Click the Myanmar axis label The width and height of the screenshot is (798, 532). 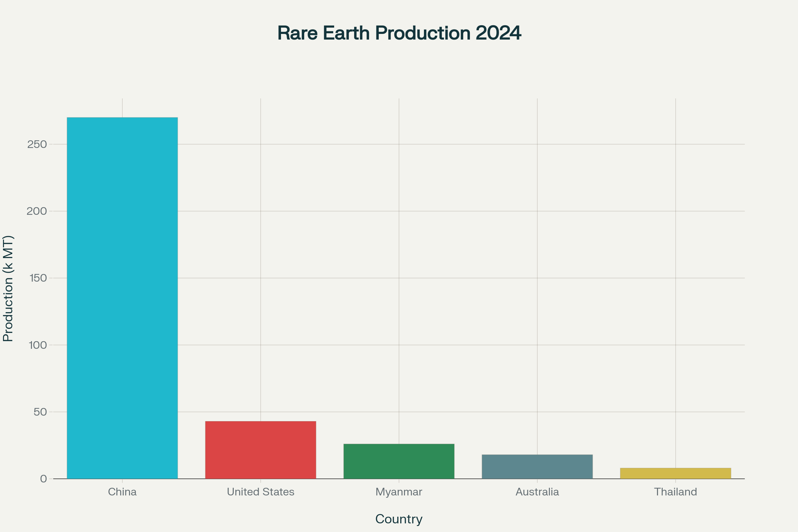(x=399, y=492)
